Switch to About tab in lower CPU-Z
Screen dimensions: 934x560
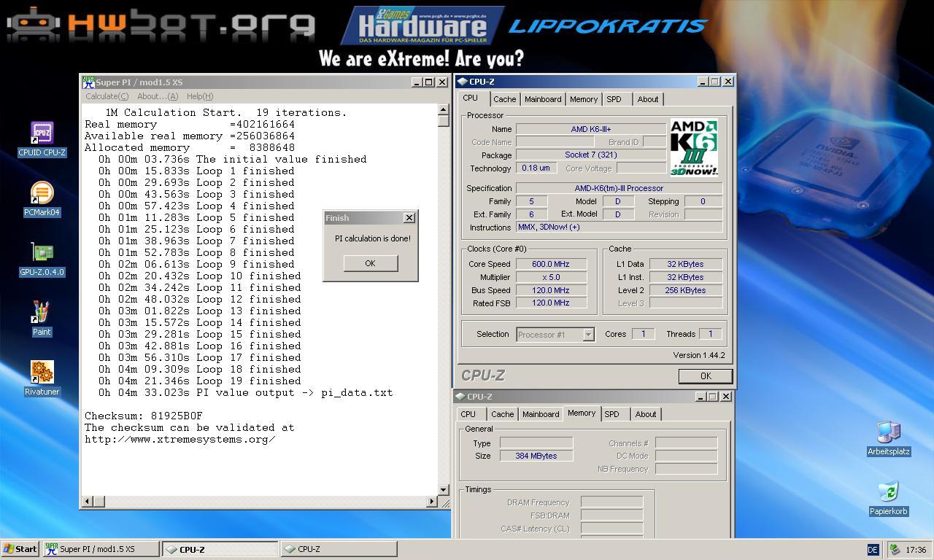[645, 414]
